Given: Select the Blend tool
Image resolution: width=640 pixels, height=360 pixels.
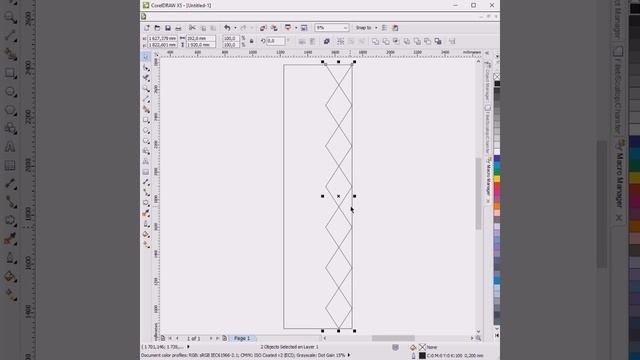Looking at the screenshot, I should pos(146,203).
